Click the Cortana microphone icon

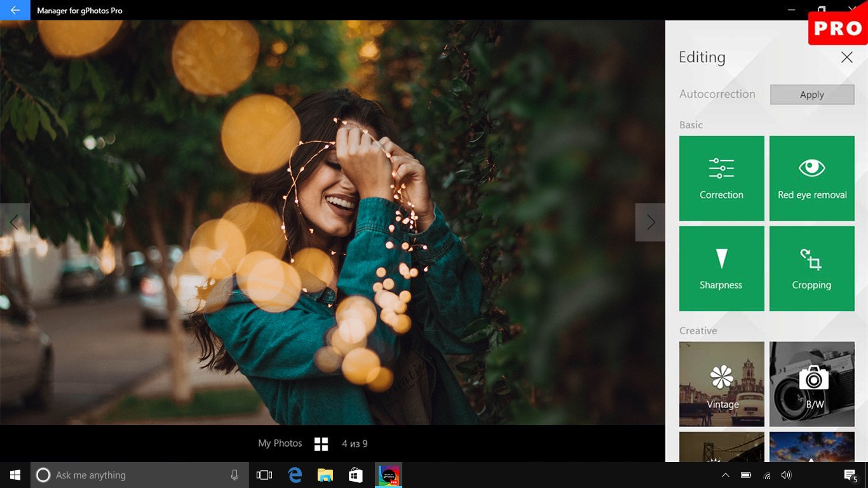[x=234, y=475]
